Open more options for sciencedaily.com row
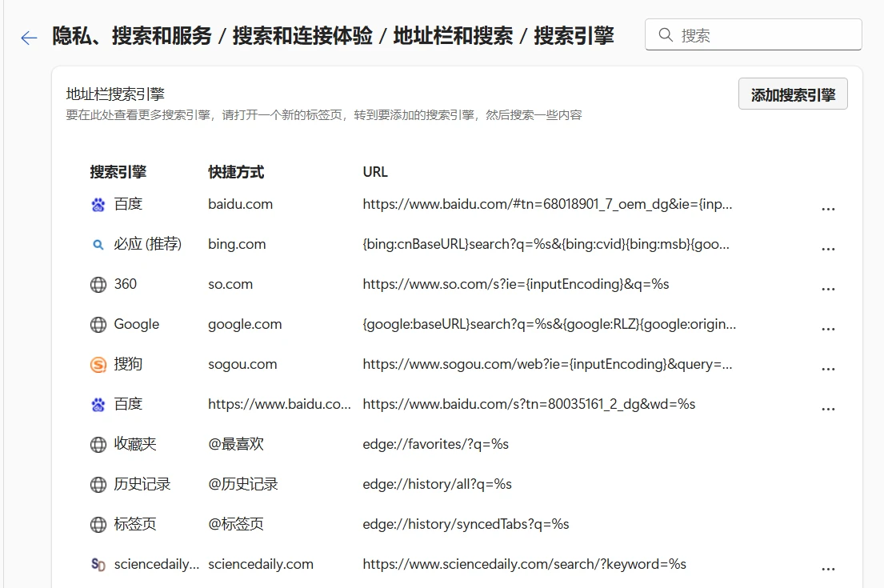The image size is (884, 588). click(828, 570)
